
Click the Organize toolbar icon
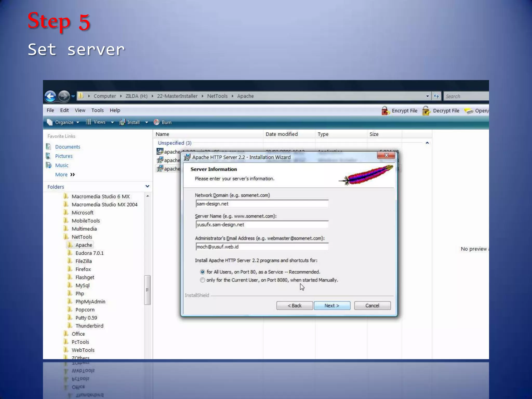pyautogui.click(x=50, y=122)
